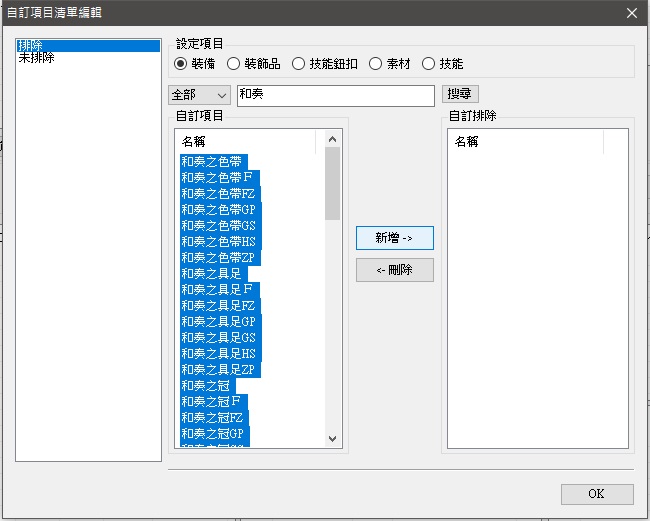Select 排除 in the left list
The height and width of the screenshot is (521, 650).
(88, 45)
